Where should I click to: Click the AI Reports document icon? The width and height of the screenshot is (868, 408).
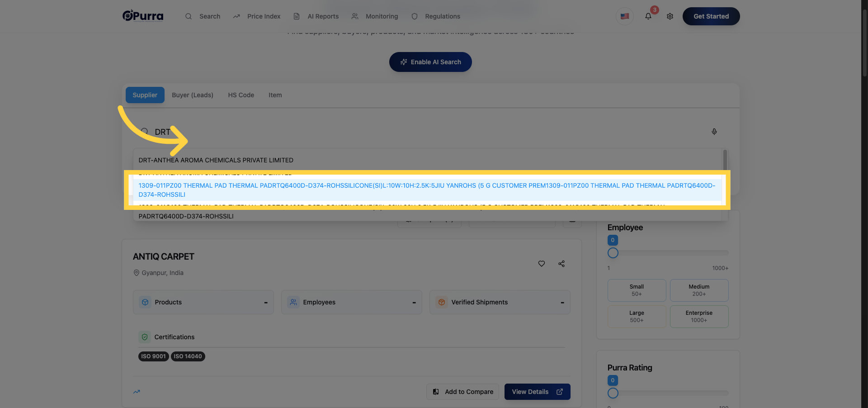coord(297,16)
